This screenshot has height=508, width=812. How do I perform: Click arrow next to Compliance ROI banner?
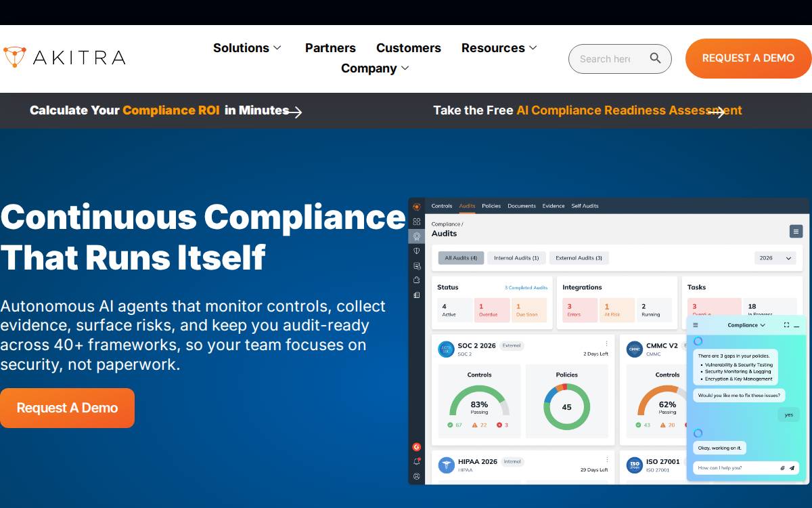click(294, 112)
